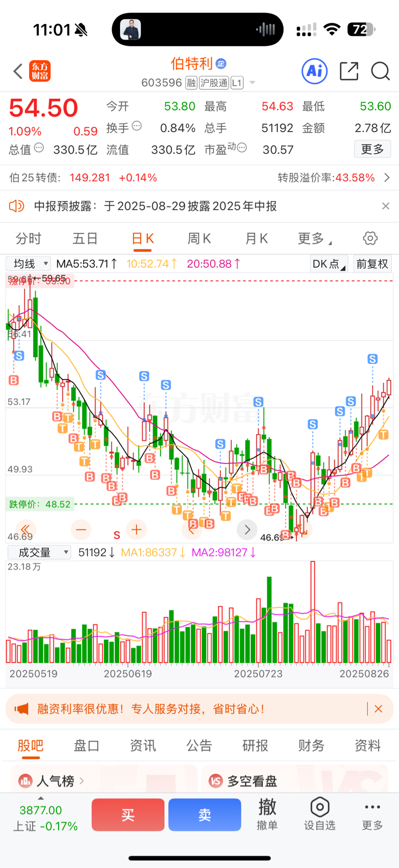Expand the stock switch arrow after L1
Screen dimensions: 399x868
coord(252,83)
